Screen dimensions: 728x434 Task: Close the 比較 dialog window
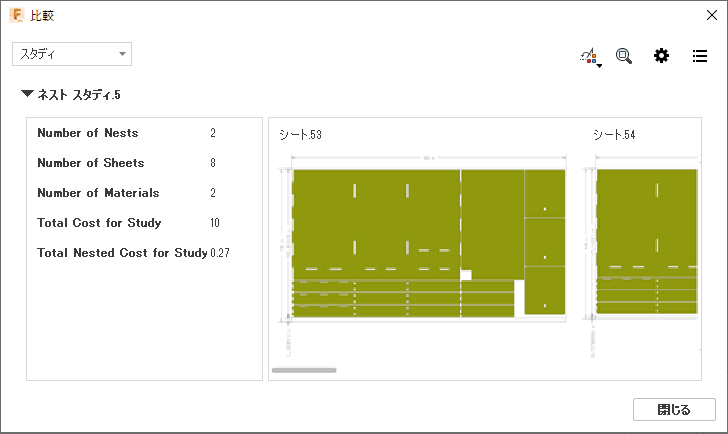712,15
